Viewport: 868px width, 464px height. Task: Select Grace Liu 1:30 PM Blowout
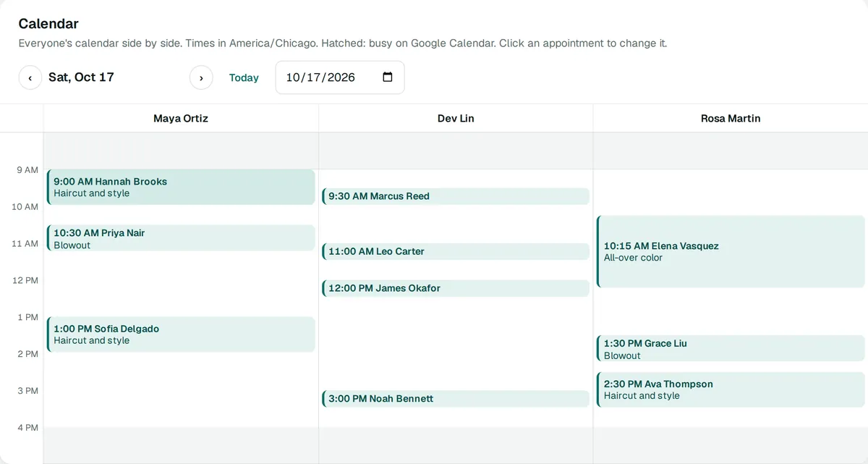click(731, 349)
